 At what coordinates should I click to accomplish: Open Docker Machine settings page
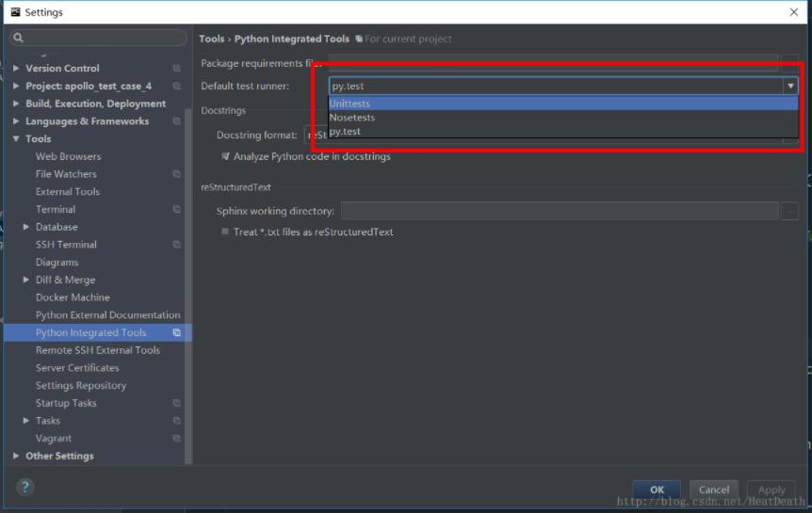73,297
